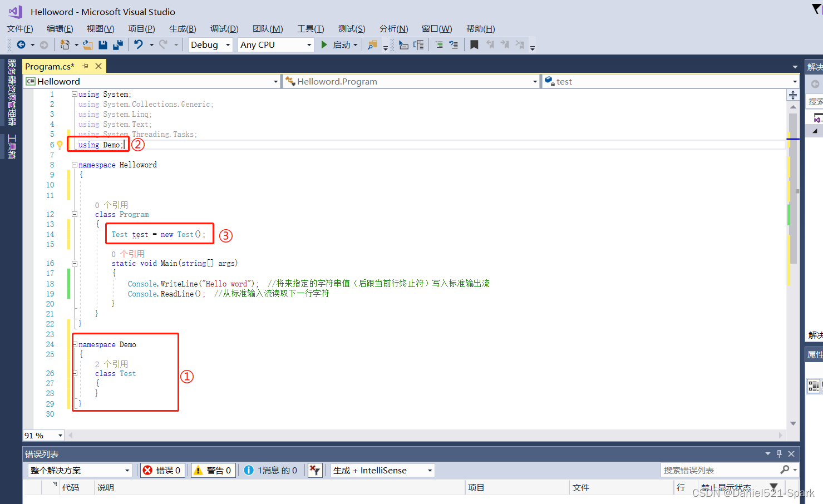Open the Debug (调试) menu
Screen dimensions: 823x504
coord(224,29)
